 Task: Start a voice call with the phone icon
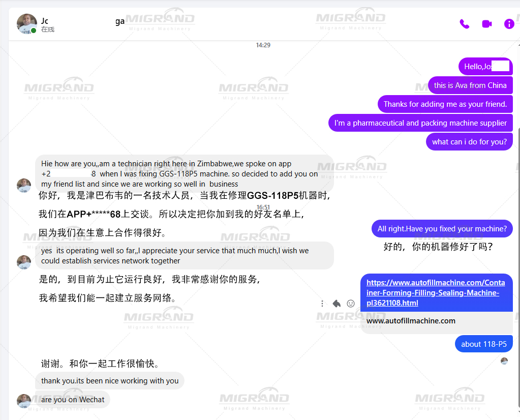point(464,24)
